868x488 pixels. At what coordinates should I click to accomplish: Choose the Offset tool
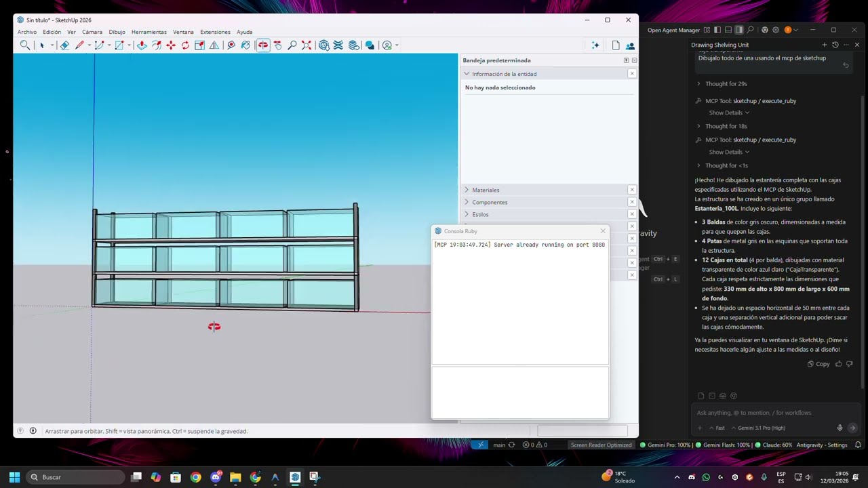[x=157, y=45]
